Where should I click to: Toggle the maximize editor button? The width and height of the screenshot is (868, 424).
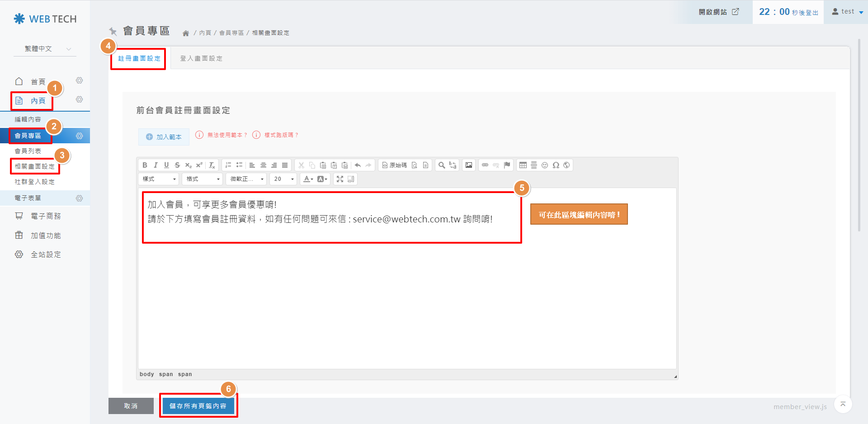pyautogui.click(x=340, y=179)
